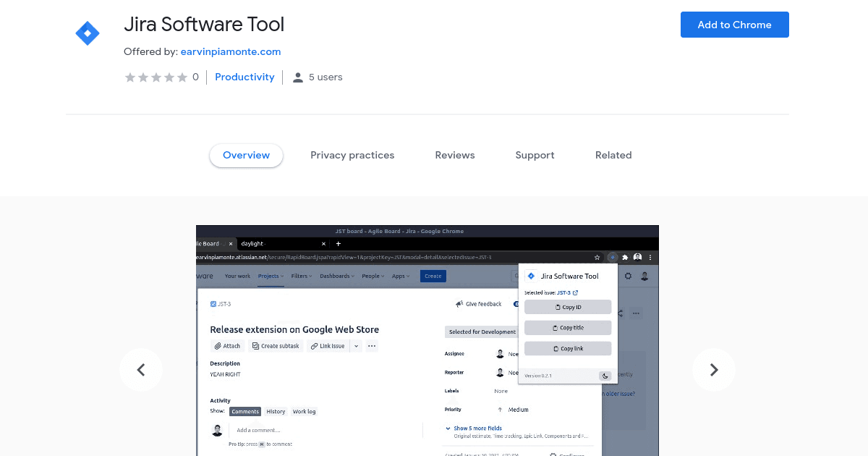
Task: Click the Jira Software Tool diamond logo
Action: coord(87,33)
